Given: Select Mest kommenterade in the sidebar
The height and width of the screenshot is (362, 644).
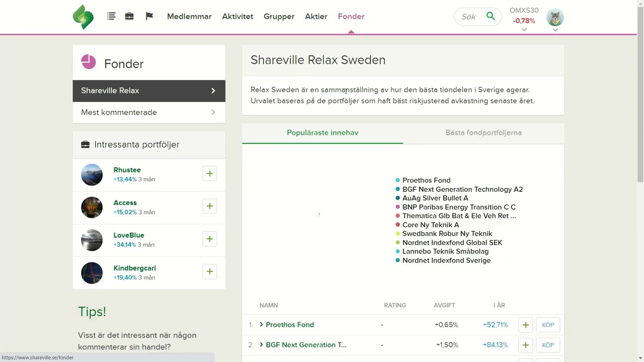Looking at the screenshot, I should pos(149,112).
